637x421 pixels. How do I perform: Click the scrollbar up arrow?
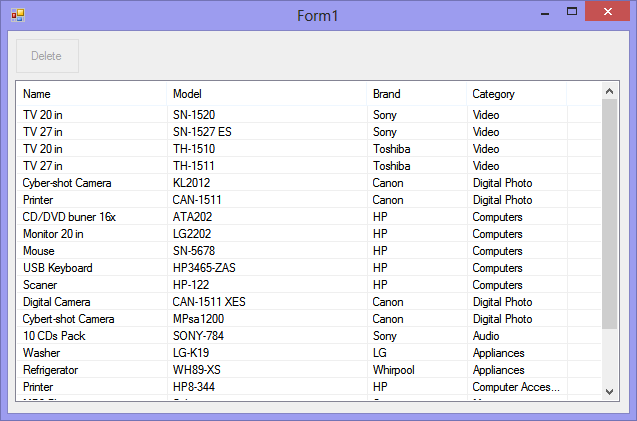pos(609,91)
